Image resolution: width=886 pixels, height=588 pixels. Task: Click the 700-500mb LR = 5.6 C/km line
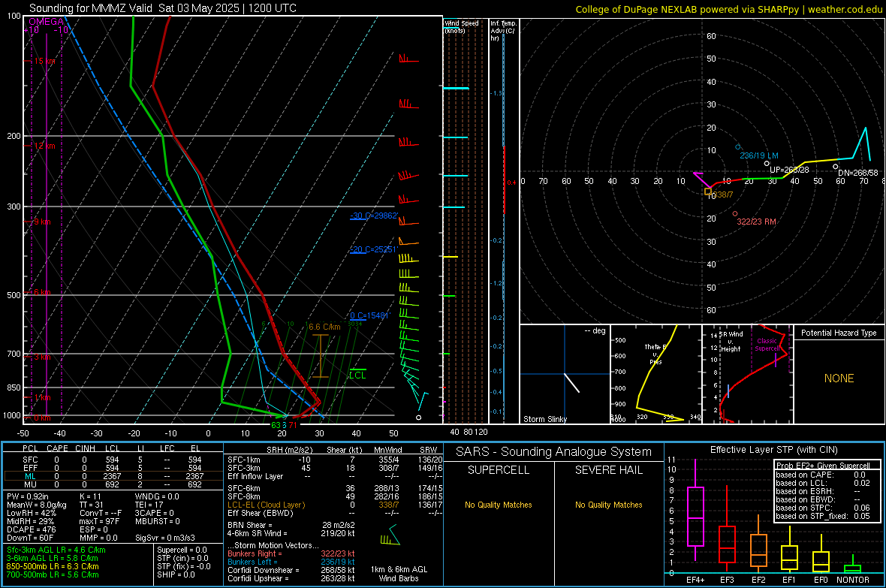[x=53, y=574]
